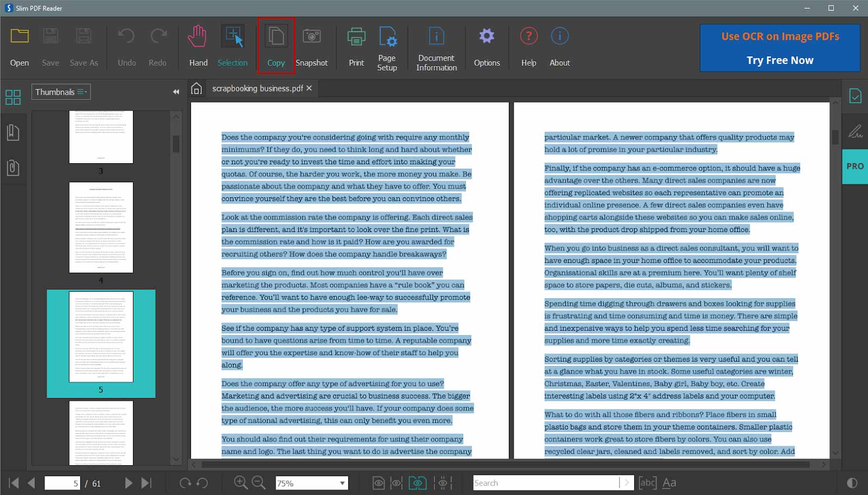Image resolution: width=868 pixels, height=495 pixels.
Task: Switch to scrapbooking business.pdf tab
Action: pos(257,88)
